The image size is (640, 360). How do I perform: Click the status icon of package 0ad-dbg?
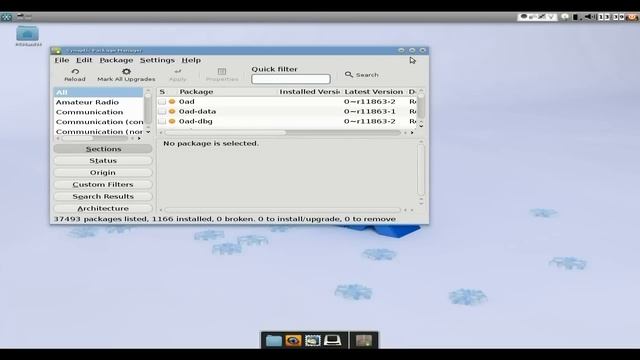172,121
